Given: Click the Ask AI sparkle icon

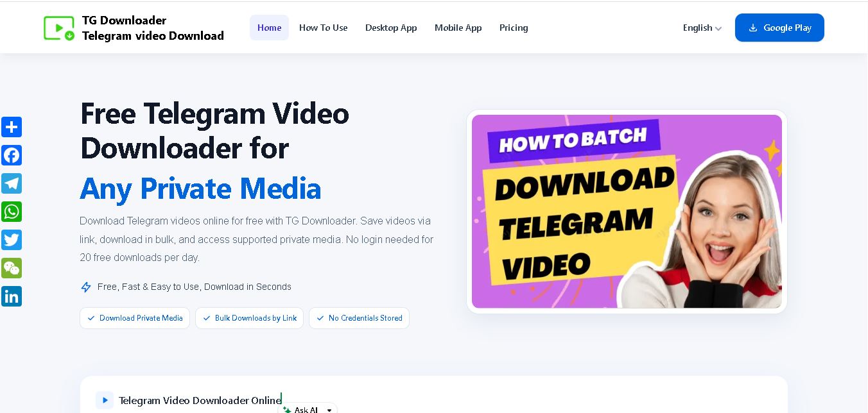Looking at the screenshot, I should 287,409.
